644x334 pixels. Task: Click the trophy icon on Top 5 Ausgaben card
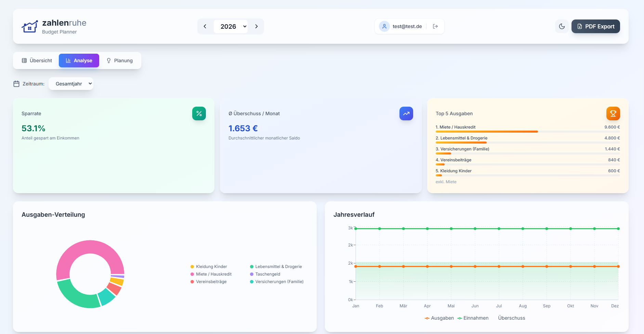coord(613,113)
